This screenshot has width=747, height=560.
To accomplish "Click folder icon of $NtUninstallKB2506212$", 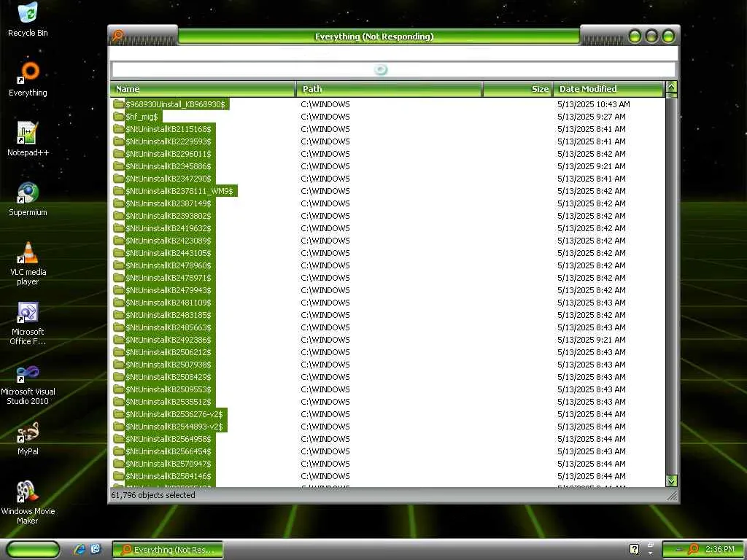I will pyautogui.click(x=119, y=352).
